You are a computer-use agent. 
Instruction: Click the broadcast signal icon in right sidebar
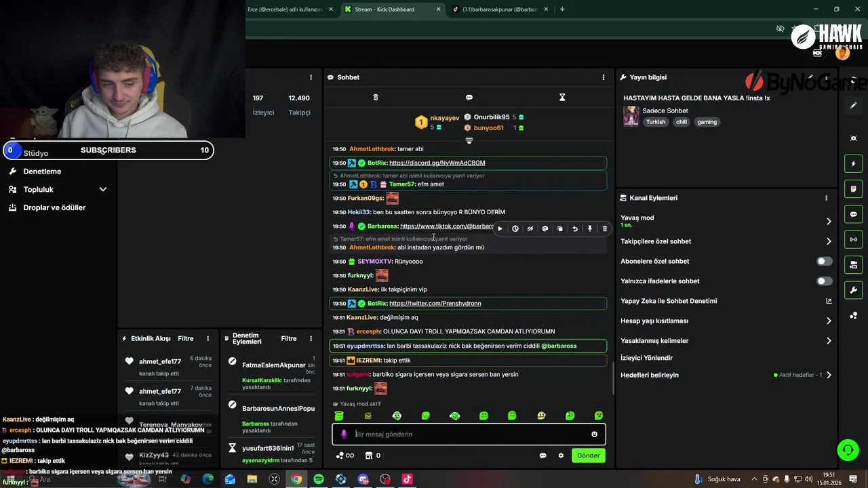pos(854,239)
